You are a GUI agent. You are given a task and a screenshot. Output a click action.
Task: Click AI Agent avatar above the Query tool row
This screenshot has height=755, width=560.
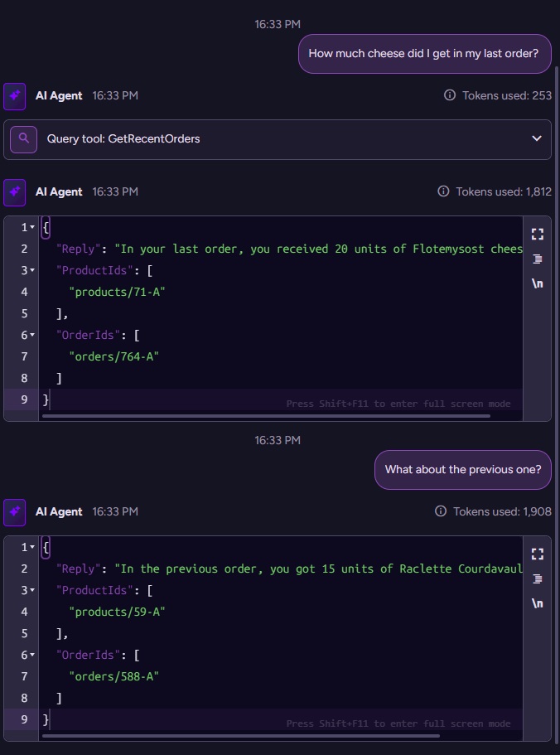[x=15, y=96]
